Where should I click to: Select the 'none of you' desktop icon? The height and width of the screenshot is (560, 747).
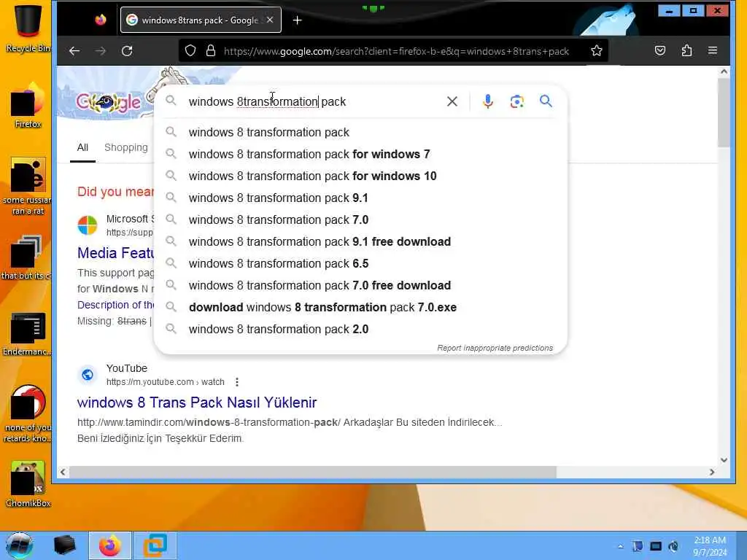(28, 413)
